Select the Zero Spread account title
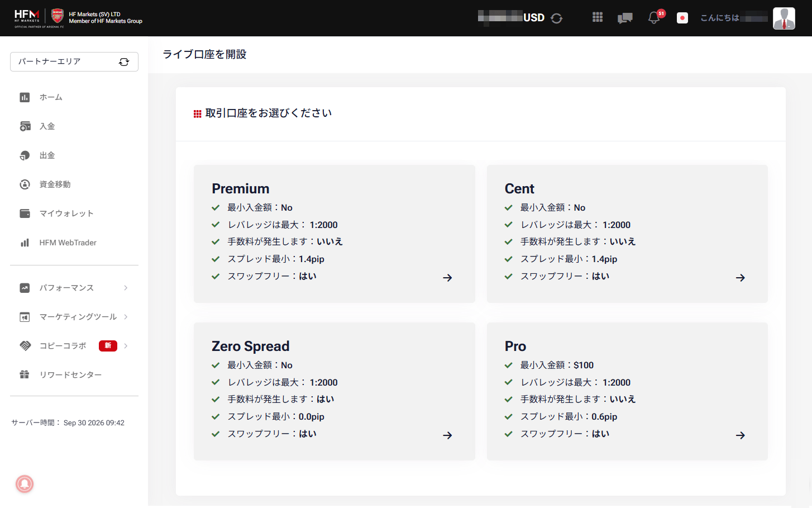Viewport: 812px width, 508px height. coord(251,346)
